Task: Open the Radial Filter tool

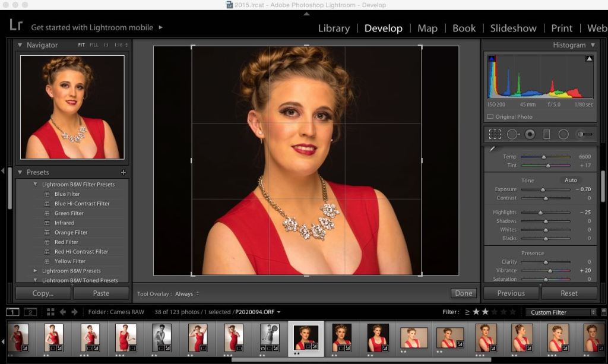Action: (x=563, y=134)
